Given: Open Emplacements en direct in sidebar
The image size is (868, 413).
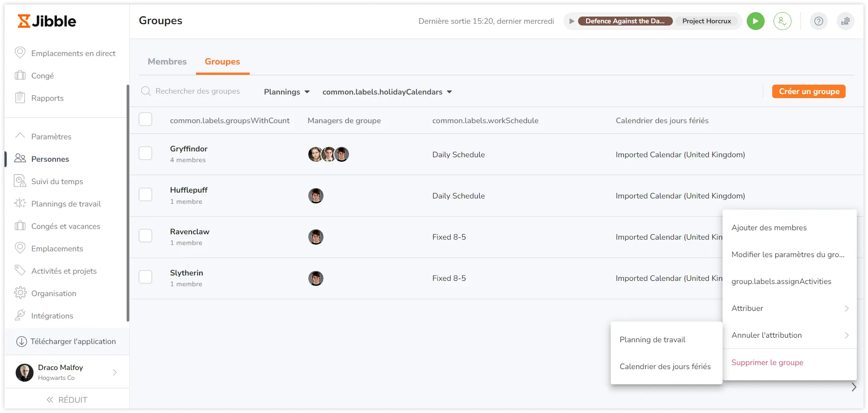Looking at the screenshot, I should 73,53.
